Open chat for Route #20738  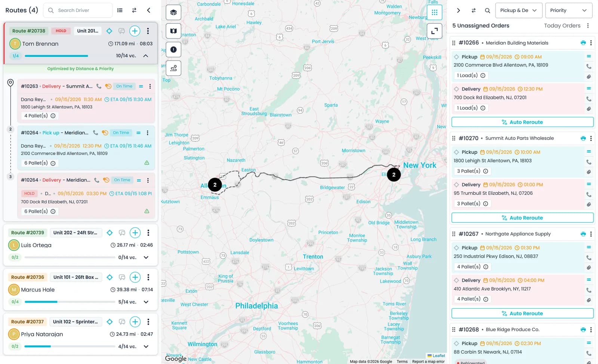pyautogui.click(x=121, y=31)
